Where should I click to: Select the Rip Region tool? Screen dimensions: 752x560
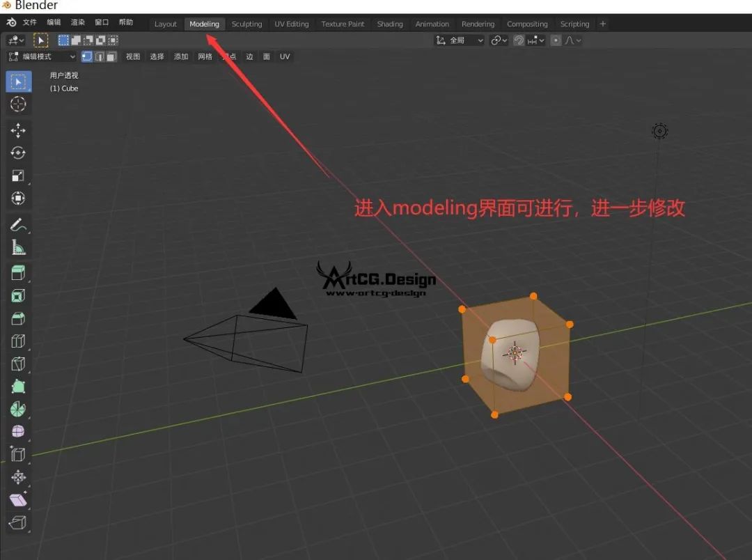point(18,522)
